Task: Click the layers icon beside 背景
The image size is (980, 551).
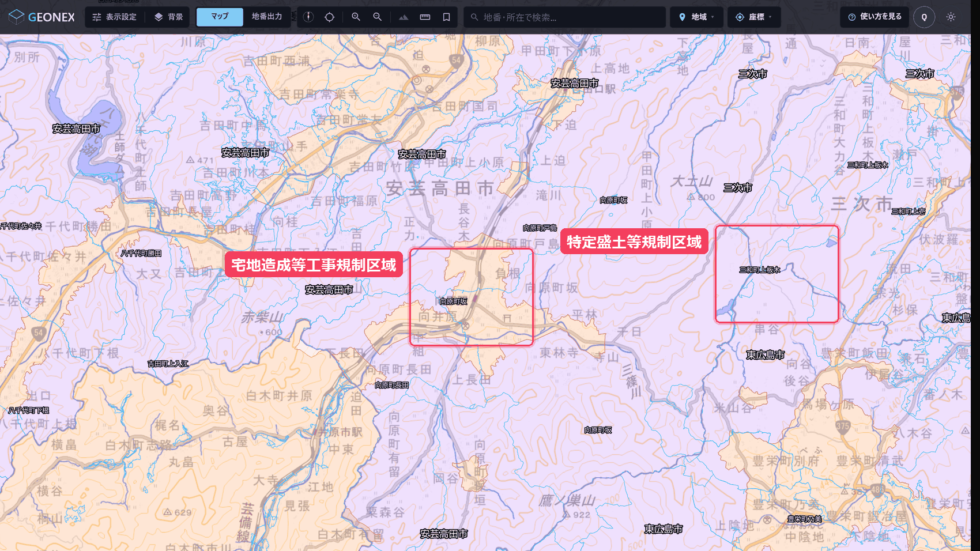Action: point(159,17)
